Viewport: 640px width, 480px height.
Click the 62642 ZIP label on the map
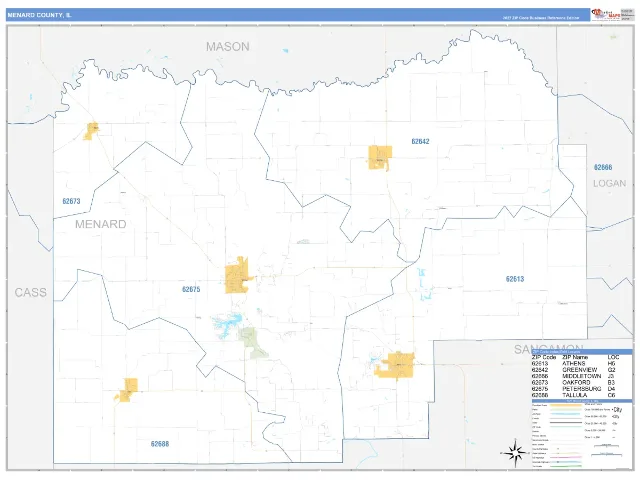coord(420,141)
